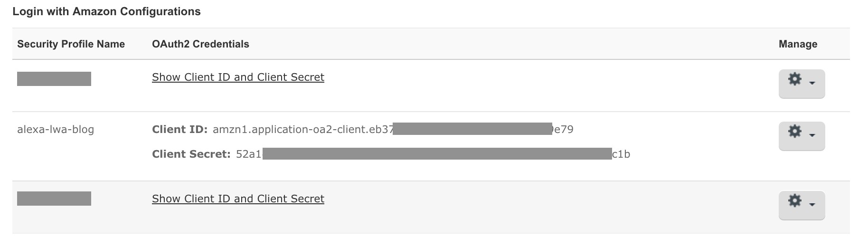This screenshot has width=868, height=247.
Task: Click the Manage column header
Action: 798,44
